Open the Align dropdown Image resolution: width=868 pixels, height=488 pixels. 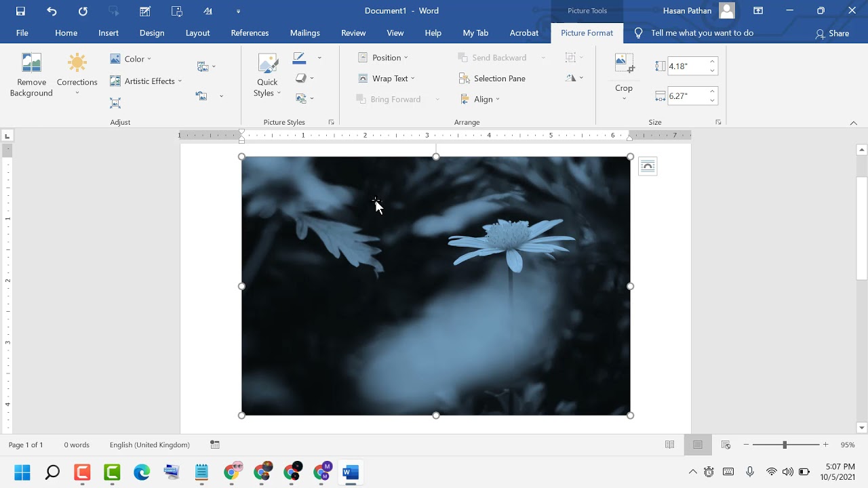click(x=479, y=99)
